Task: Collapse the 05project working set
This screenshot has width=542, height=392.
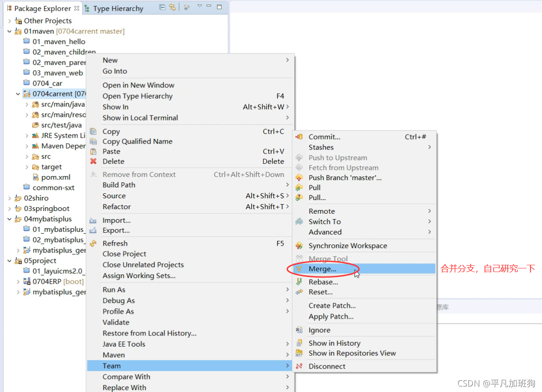Action: [x=10, y=261]
